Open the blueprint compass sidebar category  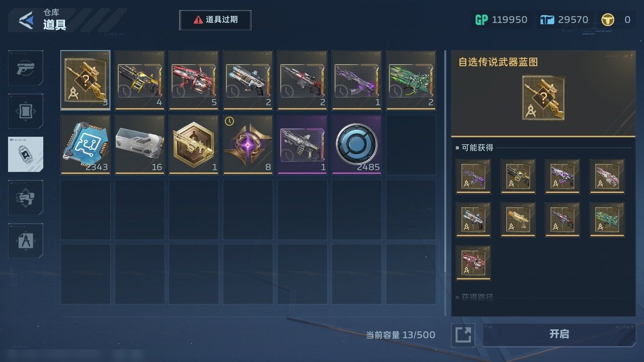[26, 241]
